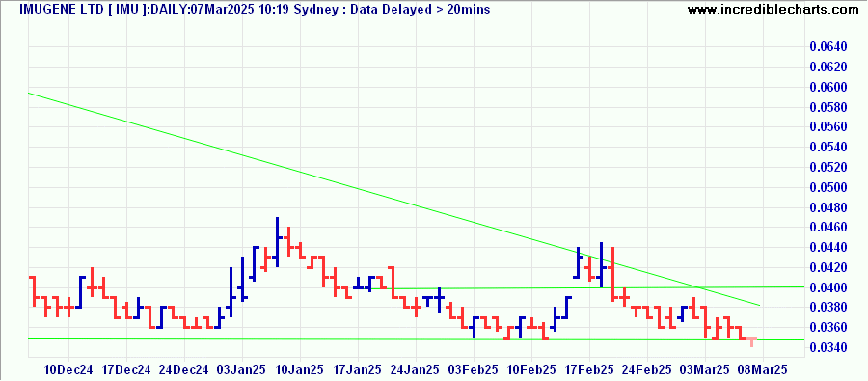This screenshot has height=381, width=868.
Task: Select the 0.0600 price axis label
Action: pyautogui.click(x=828, y=88)
